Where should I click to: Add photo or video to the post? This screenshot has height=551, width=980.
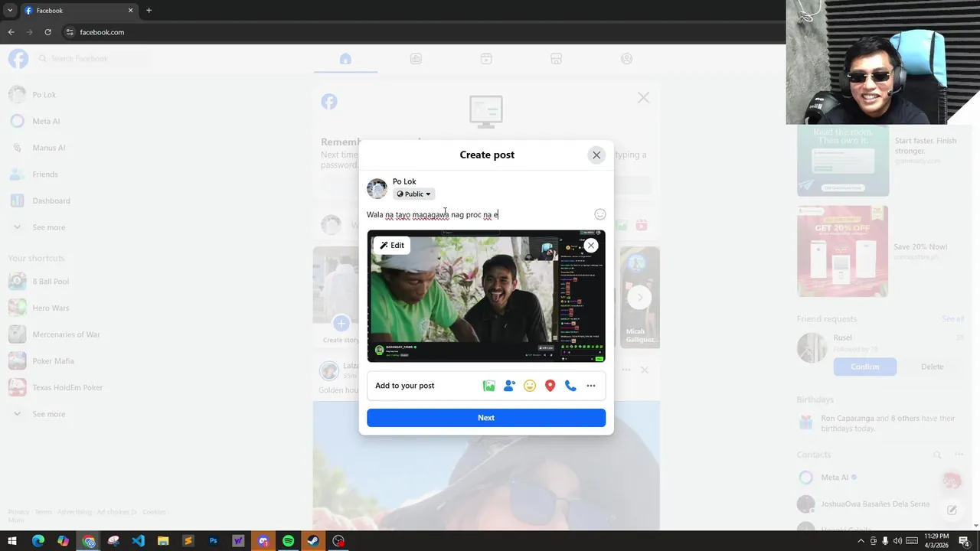point(488,386)
